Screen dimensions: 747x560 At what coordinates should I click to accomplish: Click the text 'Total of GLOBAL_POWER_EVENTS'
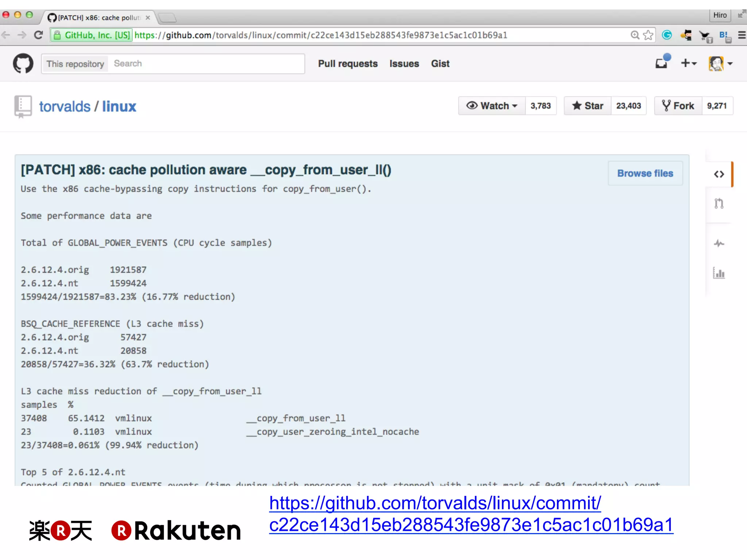[x=94, y=243]
